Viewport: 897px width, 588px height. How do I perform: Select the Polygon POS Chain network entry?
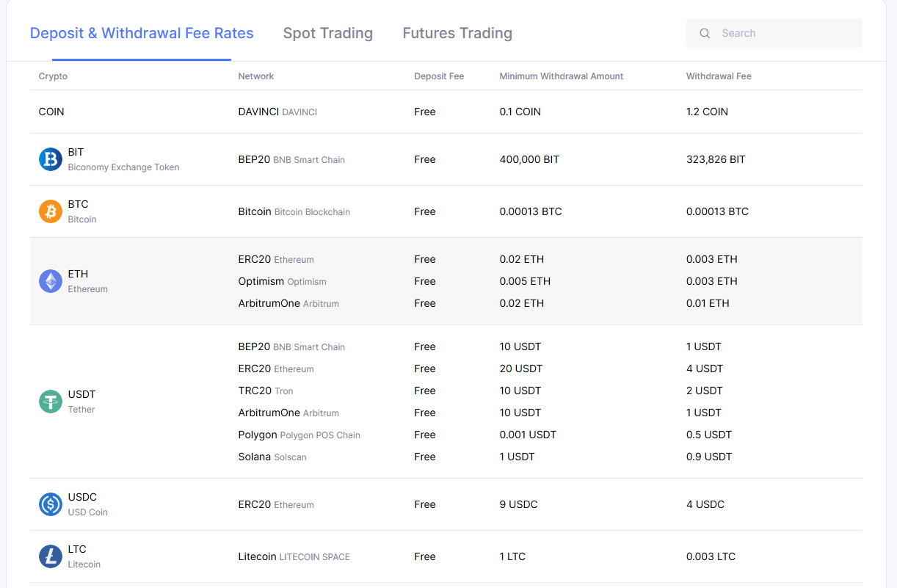pyautogui.click(x=299, y=435)
